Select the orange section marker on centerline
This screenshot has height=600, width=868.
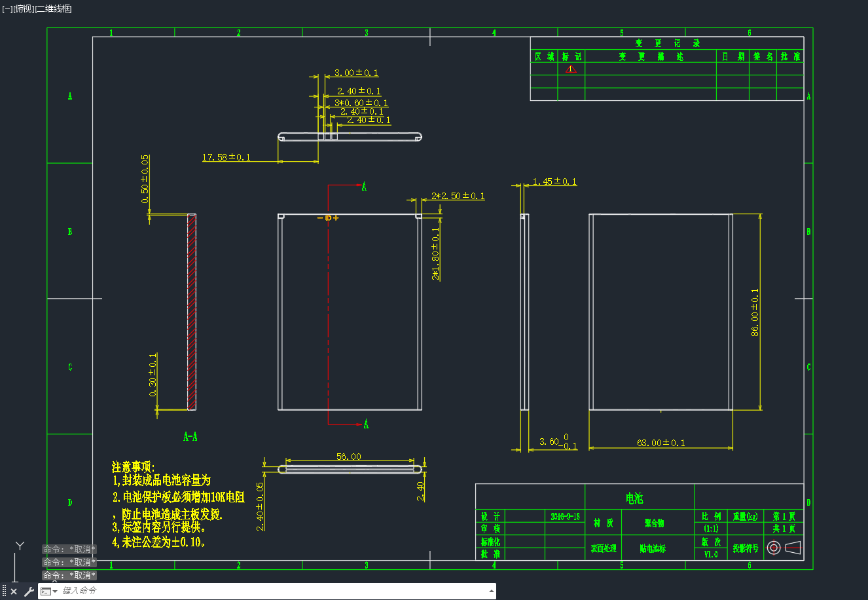pyautogui.click(x=328, y=217)
